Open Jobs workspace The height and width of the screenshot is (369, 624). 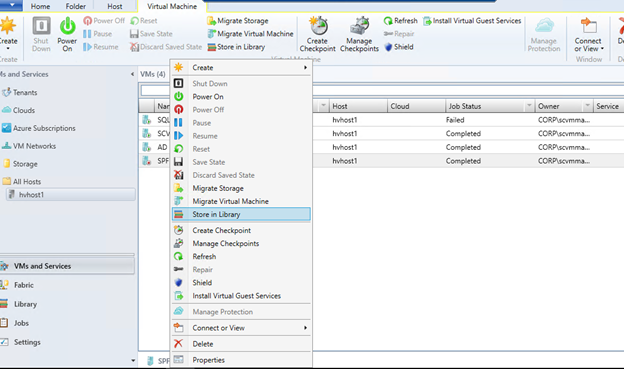point(67,323)
